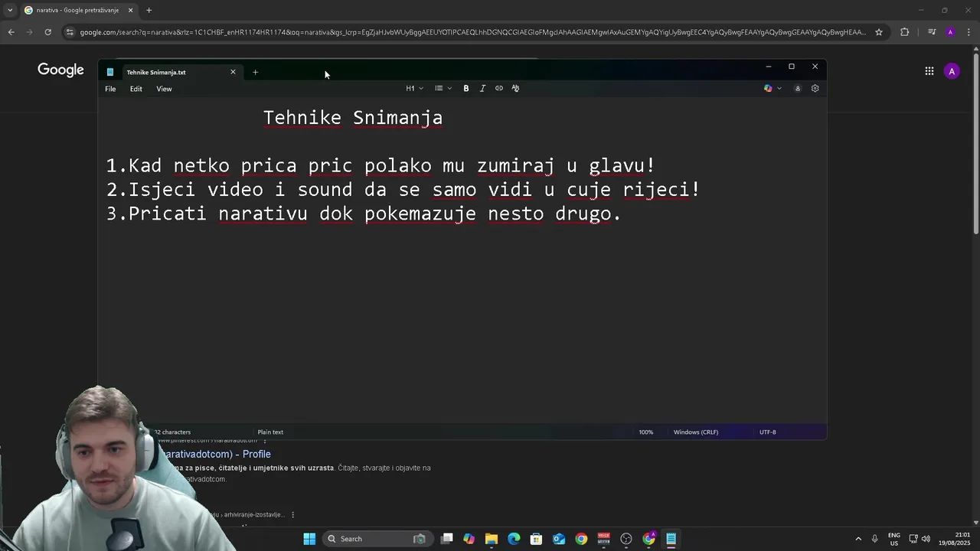Click the UTF-8 encoding entry

point(768,432)
